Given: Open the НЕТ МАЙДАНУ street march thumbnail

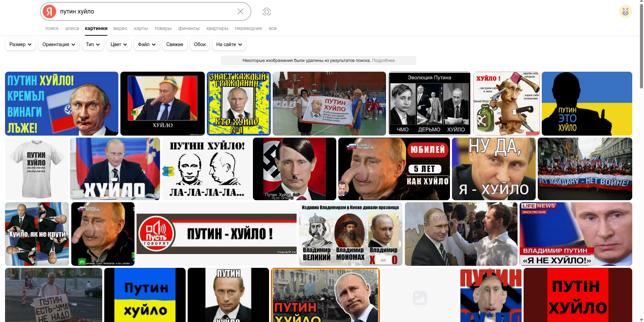Looking at the screenshot, I should (x=585, y=169).
